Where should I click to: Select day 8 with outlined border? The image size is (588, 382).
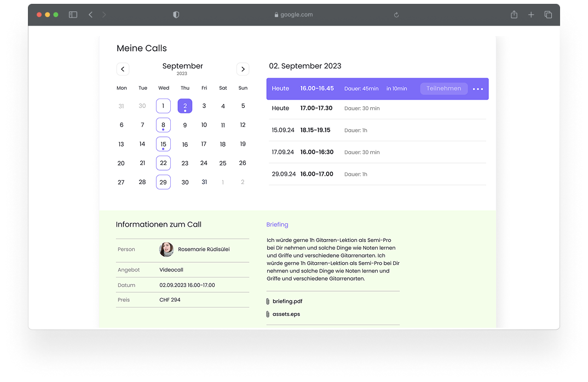point(163,125)
